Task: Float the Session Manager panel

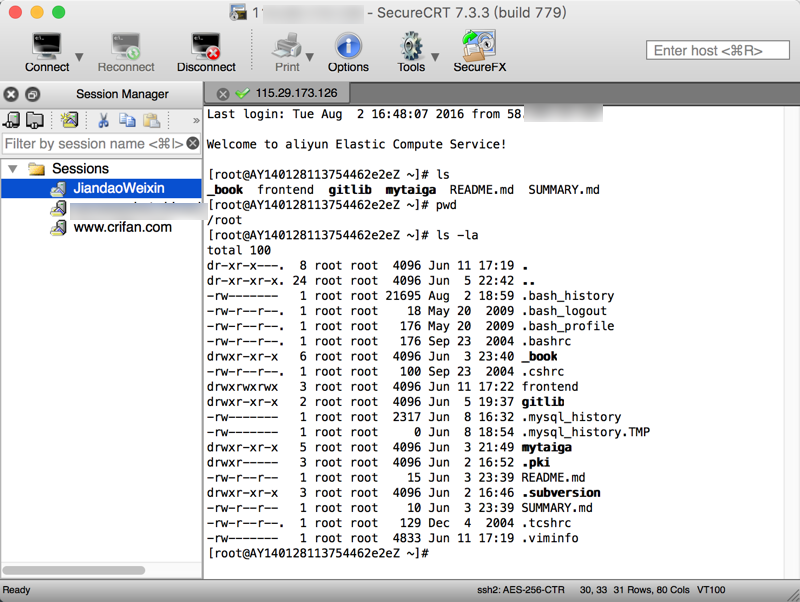Action: [33, 94]
